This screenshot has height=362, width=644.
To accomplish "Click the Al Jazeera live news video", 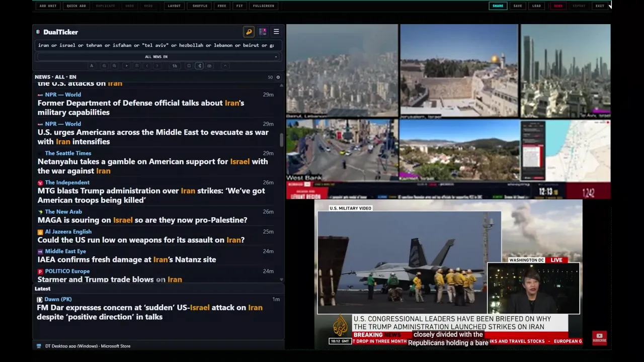I will (x=448, y=273).
